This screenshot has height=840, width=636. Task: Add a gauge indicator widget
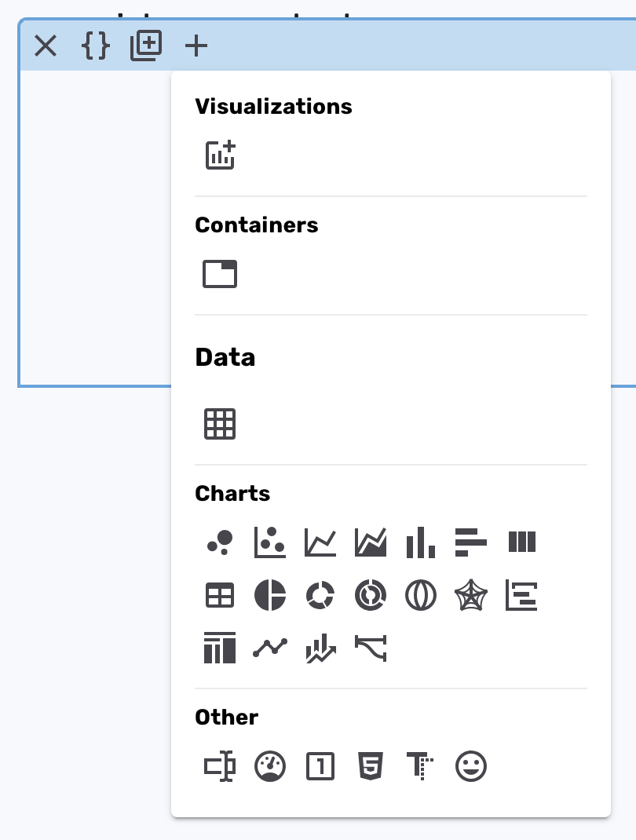click(270, 765)
